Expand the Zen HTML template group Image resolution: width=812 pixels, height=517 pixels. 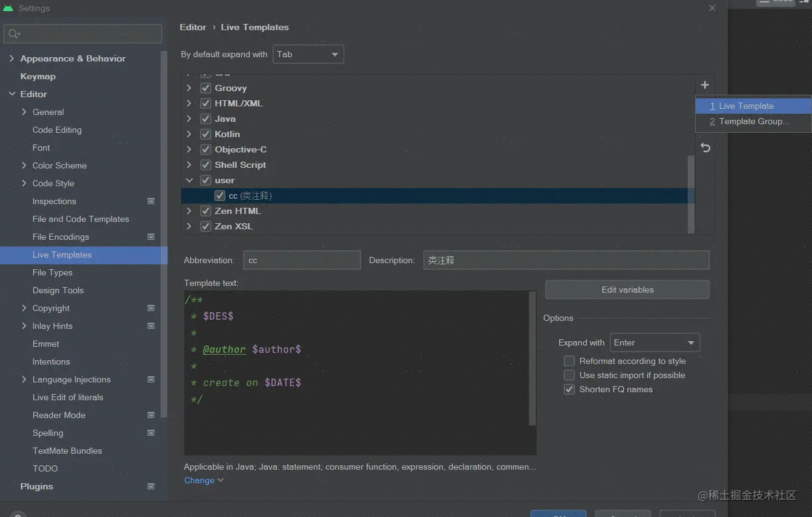click(x=189, y=211)
